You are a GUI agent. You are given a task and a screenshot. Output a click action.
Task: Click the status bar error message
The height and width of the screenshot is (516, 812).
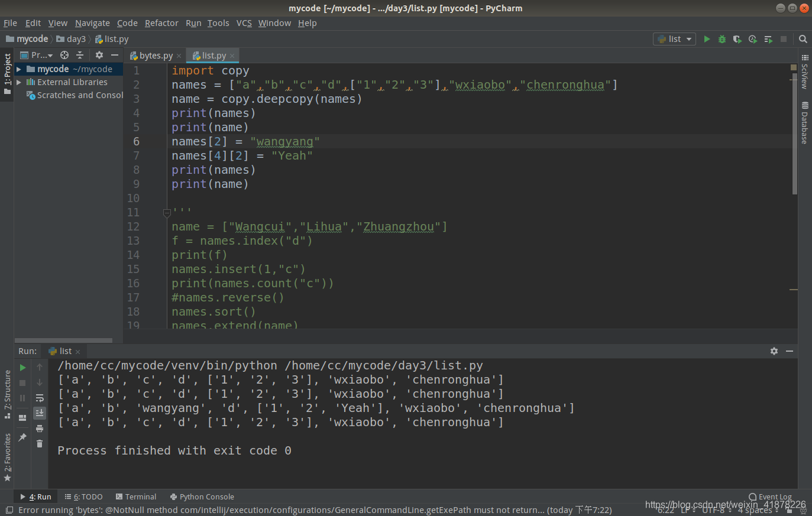click(x=315, y=510)
